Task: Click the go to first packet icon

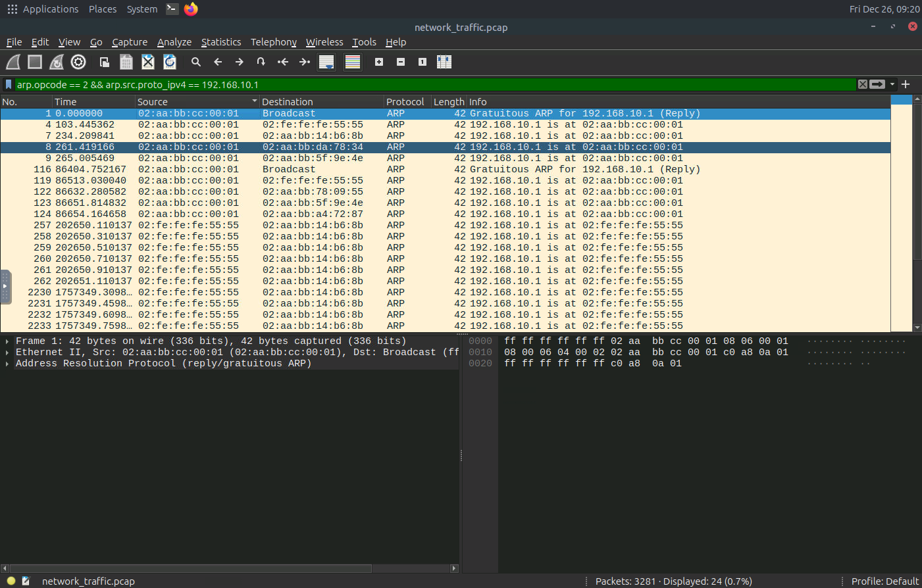Action: click(x=283, y=62)
